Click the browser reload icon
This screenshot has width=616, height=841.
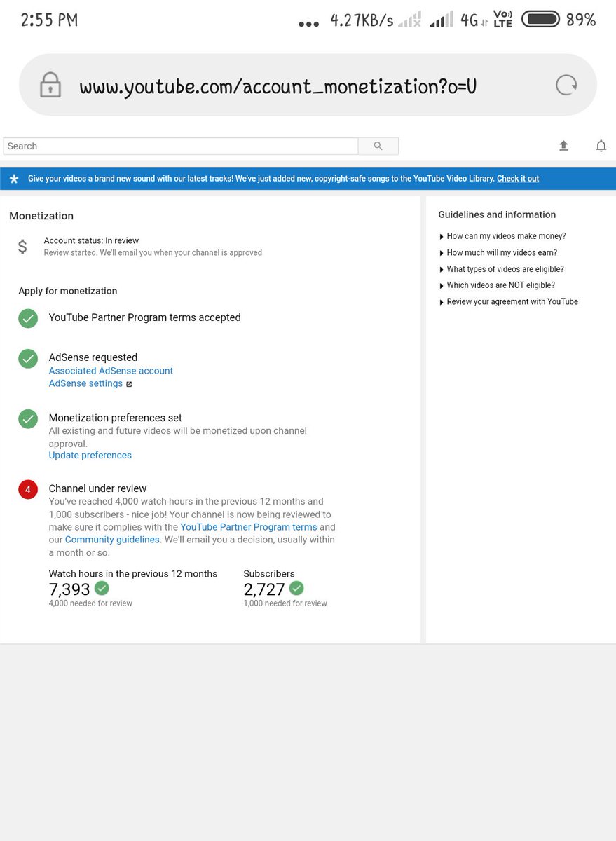tap(566, 86)
